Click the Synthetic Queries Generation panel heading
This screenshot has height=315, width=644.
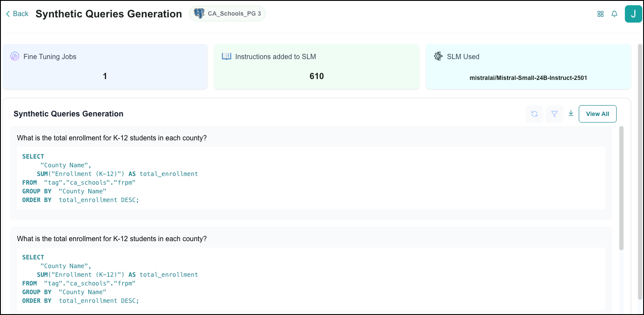coord(69,114)
